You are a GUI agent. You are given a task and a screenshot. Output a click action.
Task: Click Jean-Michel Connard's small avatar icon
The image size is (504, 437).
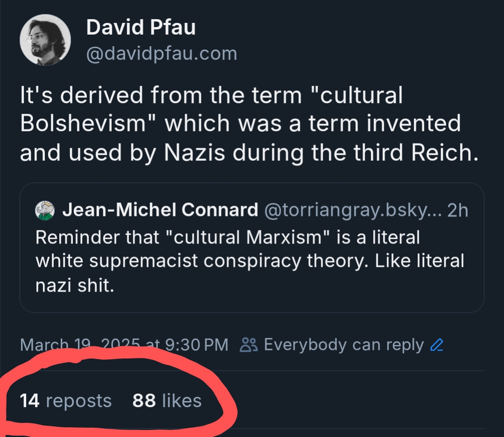click(x=45, y=210)
